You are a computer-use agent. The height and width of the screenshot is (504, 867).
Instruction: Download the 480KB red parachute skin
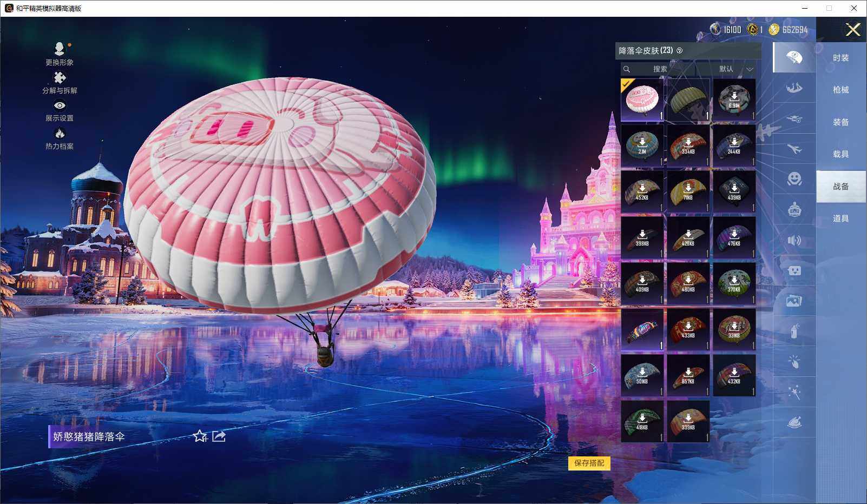point(688,284)
